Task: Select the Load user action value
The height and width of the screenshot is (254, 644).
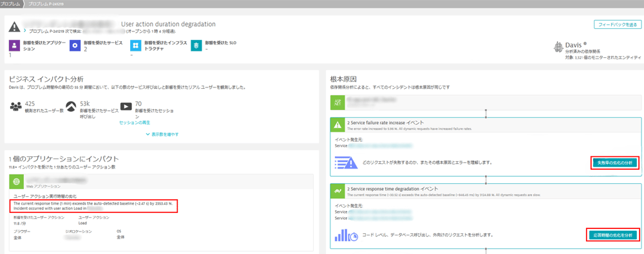Action: tap(82, 224)
